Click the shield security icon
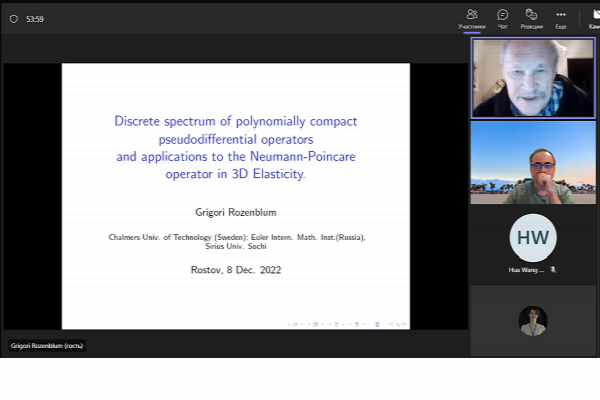600x400 pixels. [x=14, y=19]
